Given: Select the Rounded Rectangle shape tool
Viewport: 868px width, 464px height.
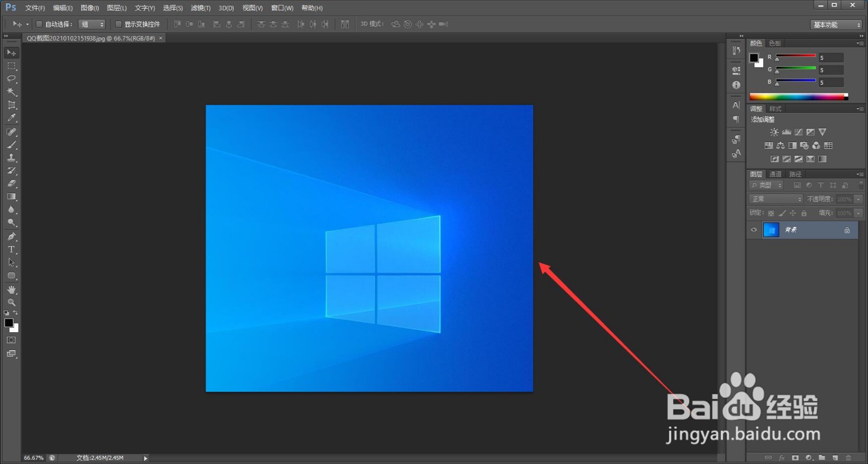Looking at the screenshot, I should (x=11, y=276).
